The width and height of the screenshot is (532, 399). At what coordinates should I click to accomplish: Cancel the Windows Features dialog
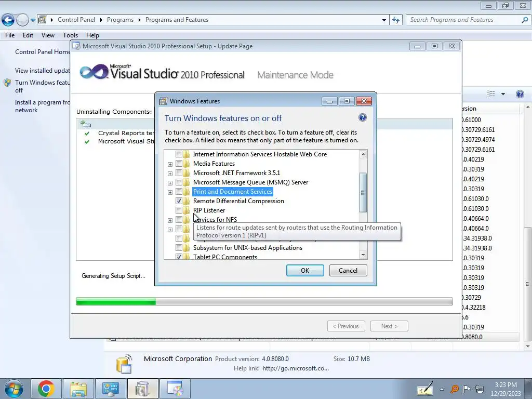348,270
